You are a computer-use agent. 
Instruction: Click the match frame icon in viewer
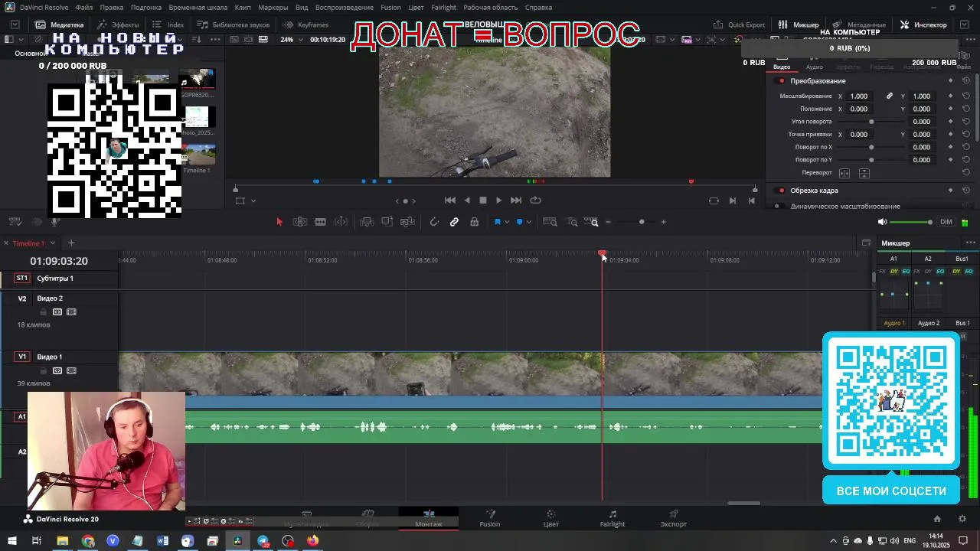pos(714,201)
